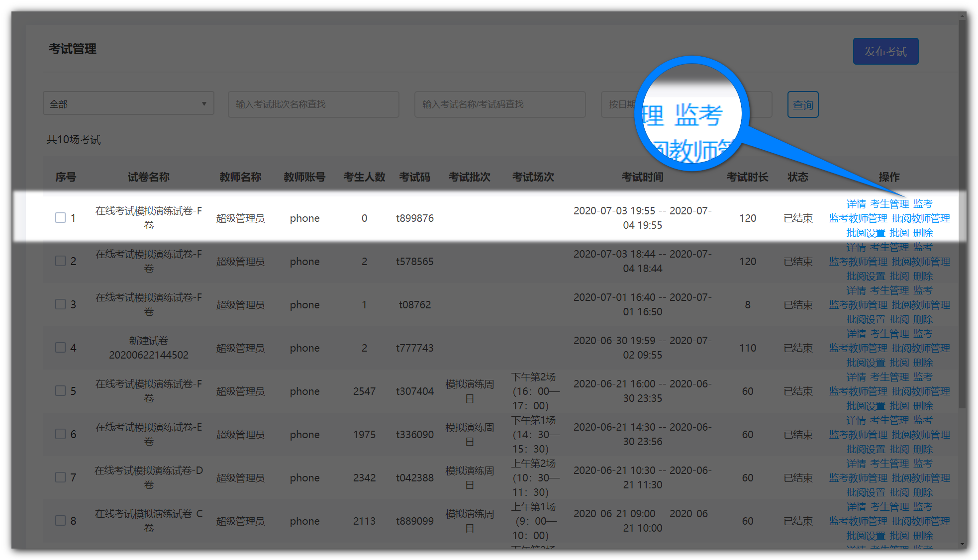Open the 全部 status filter dropdown

pyautogui.click(x=128, y=104)
